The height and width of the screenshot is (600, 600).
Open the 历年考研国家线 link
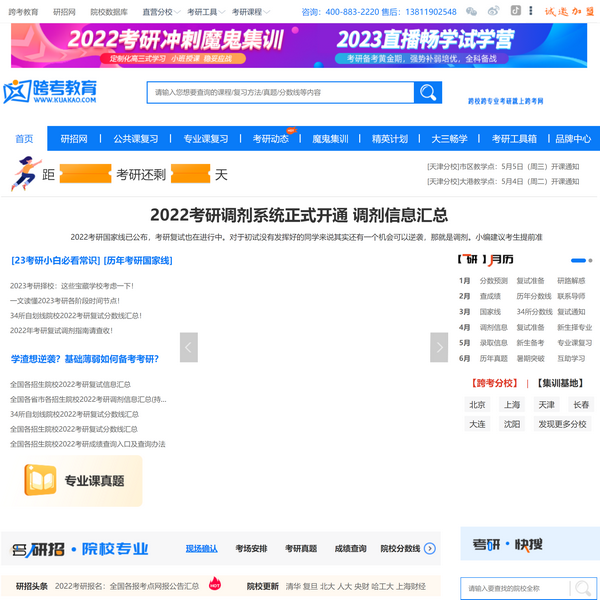138,260
